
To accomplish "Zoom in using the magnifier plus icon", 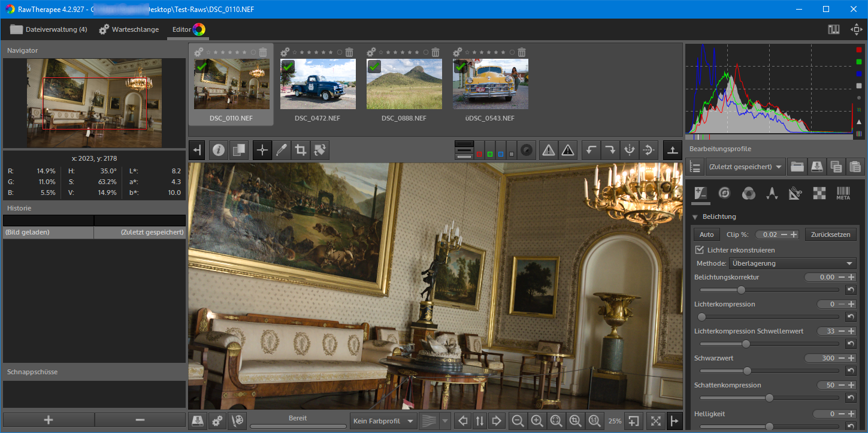I will coord(537,421).
